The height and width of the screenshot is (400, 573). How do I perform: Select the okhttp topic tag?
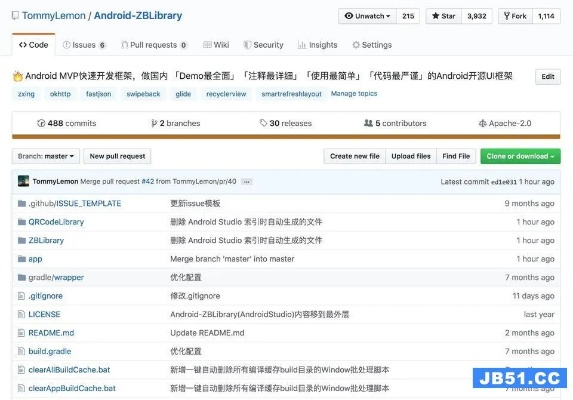pyautogui.click(x=60, y=94)
